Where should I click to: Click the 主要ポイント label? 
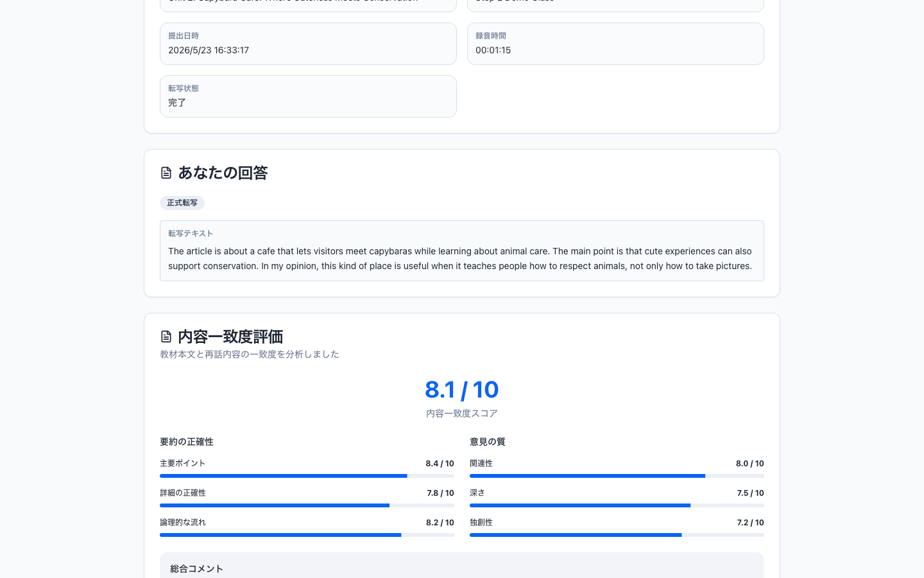click(183, 464)
